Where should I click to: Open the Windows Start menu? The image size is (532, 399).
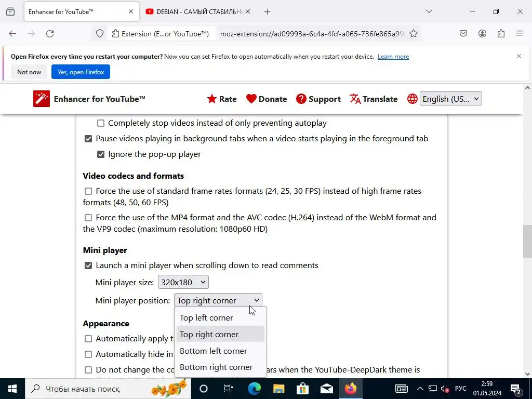tap(12, 389)
